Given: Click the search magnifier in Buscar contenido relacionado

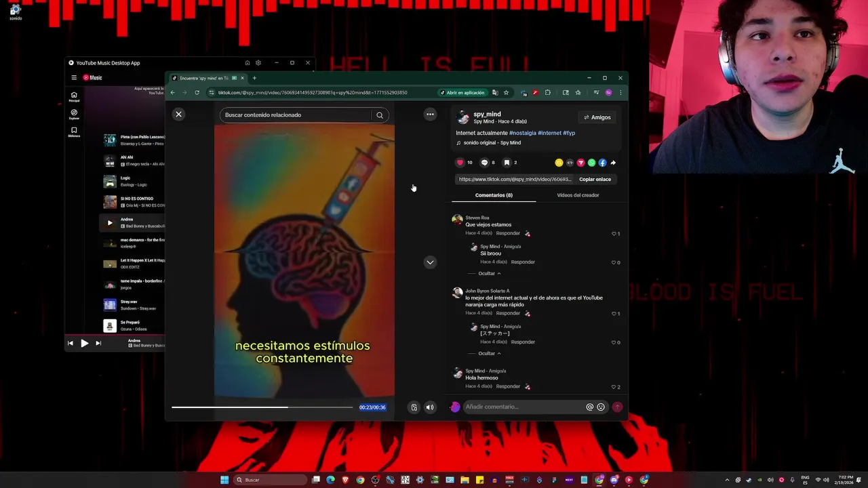Looking at the screenshot, I should [x=380, y=115].
